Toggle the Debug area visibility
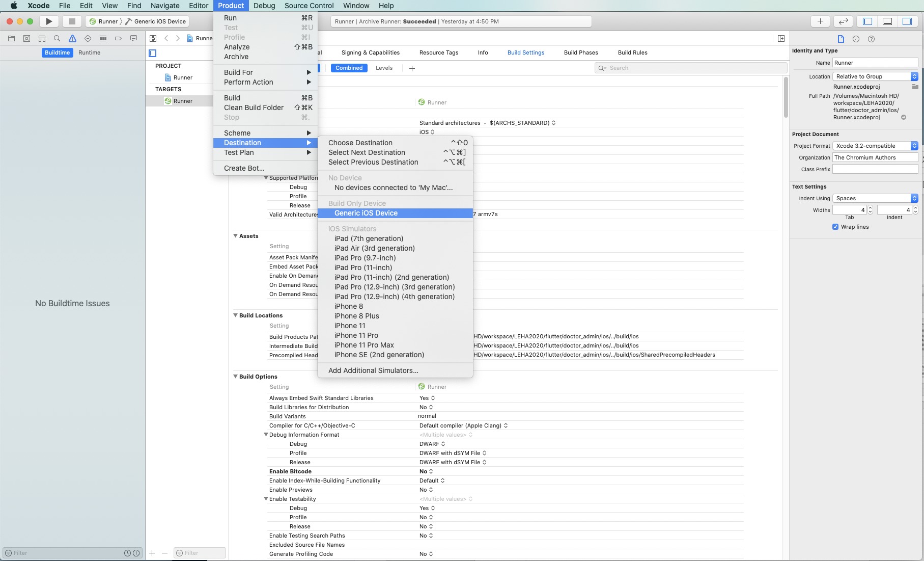This screenshot has height=561, width=924. pos(887,21)
